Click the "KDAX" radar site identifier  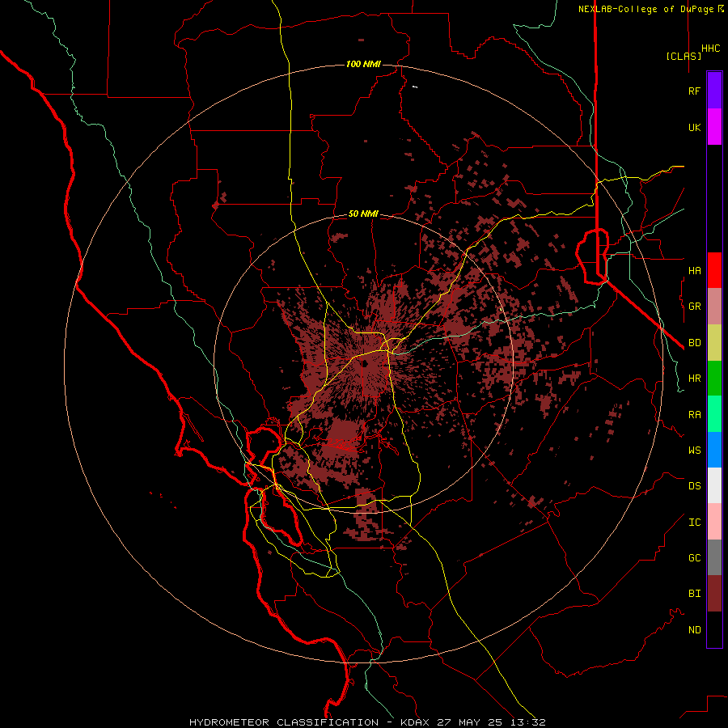416,722
